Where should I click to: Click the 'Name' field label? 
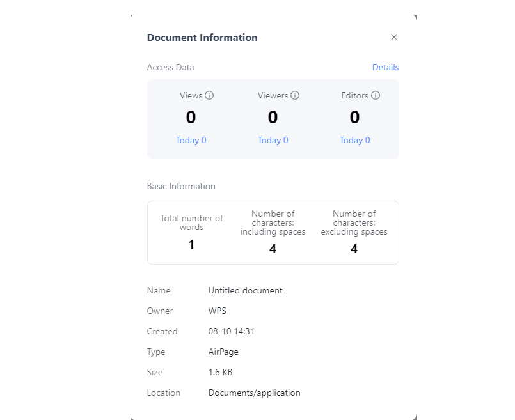159,290
